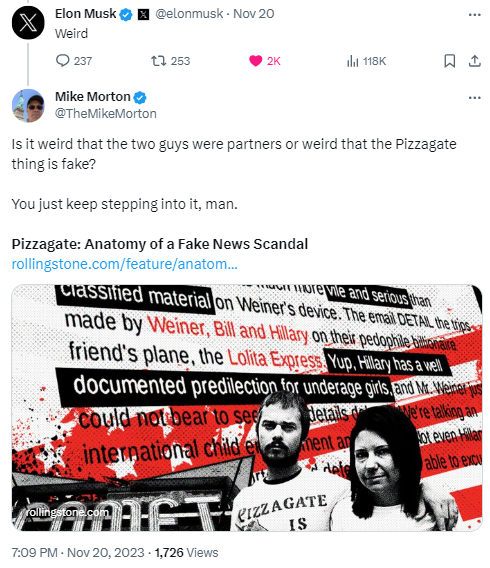
Task: Open the @TheMikeMorton handle link
Action: pyautogui.click(x=106, y=114)
